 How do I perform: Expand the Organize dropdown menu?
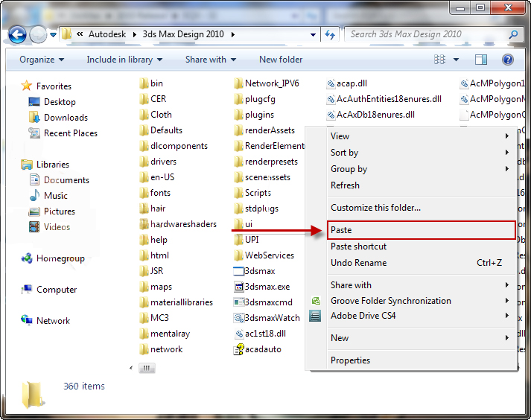tap(42, 60)
